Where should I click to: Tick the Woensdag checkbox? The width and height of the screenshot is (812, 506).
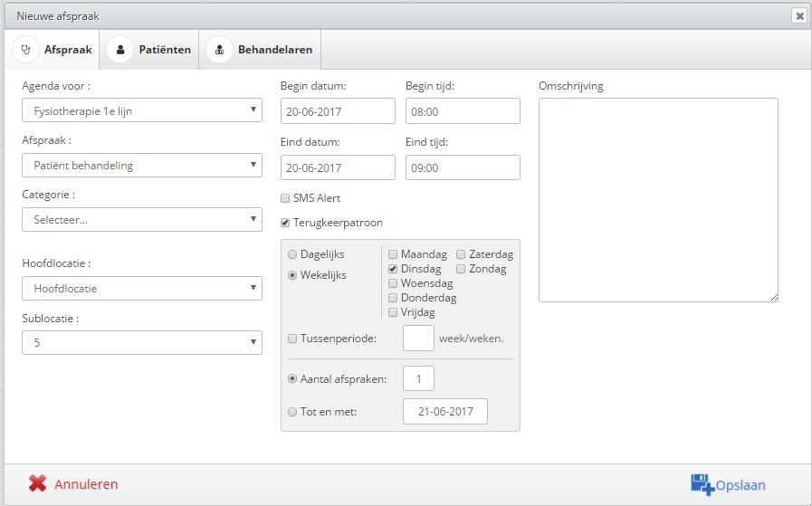393,283
